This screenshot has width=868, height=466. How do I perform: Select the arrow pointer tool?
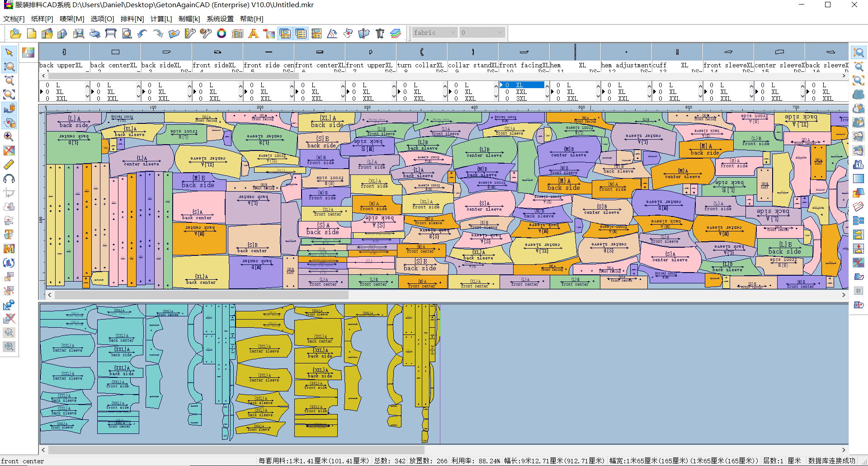point(9,52)
